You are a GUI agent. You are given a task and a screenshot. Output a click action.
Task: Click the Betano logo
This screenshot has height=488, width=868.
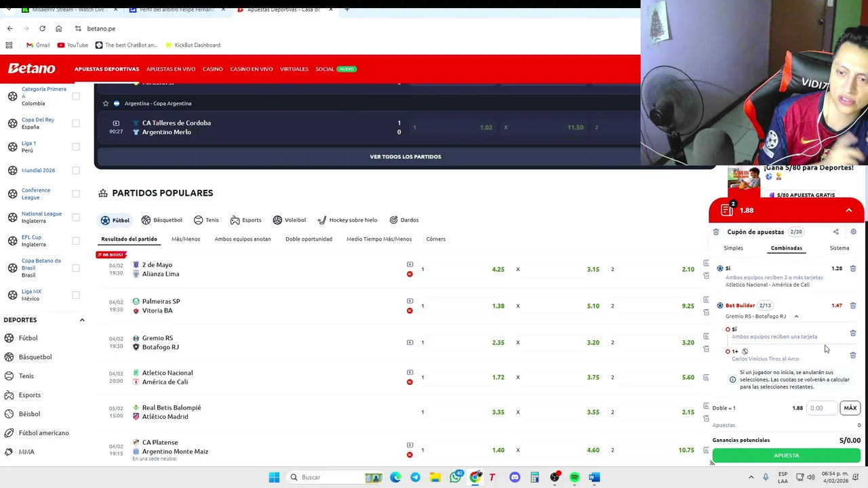tap(31, 68)
